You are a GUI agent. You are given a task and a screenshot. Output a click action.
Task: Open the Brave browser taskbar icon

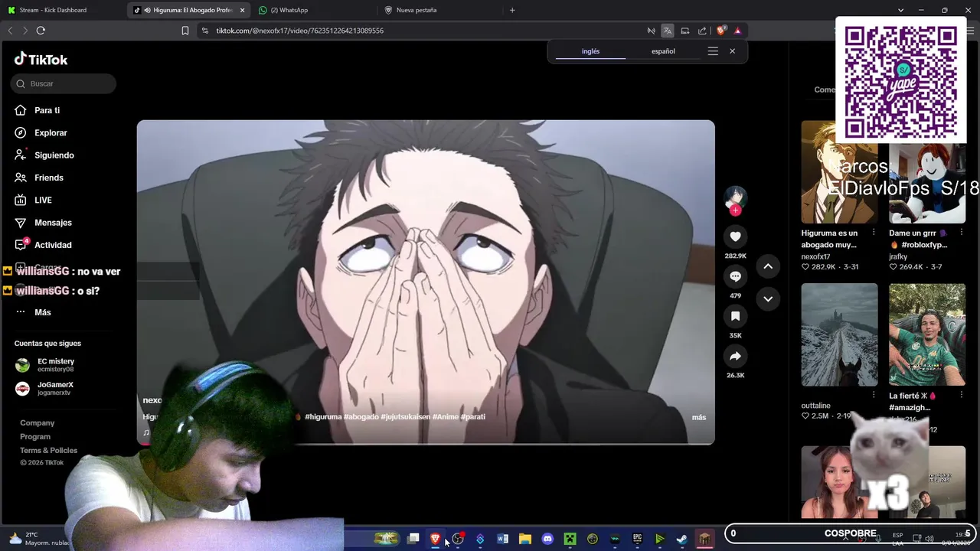coord(436,539)
